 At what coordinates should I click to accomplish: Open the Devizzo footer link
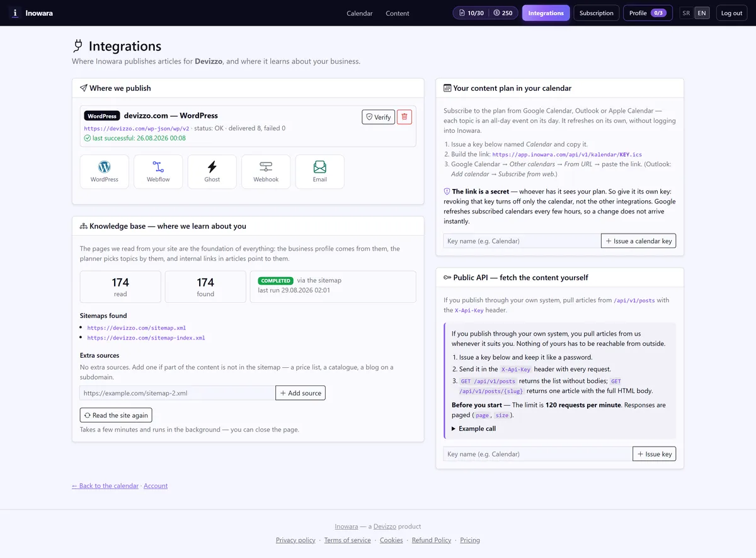[x=385, y=527]
